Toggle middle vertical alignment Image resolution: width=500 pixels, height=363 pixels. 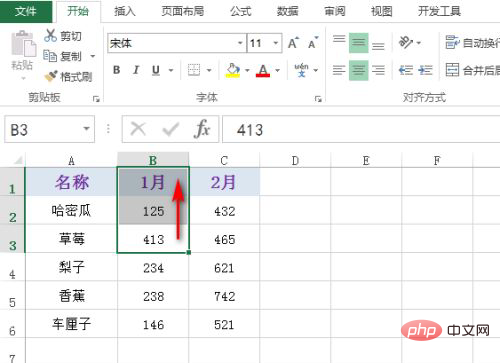coord(359,43)
